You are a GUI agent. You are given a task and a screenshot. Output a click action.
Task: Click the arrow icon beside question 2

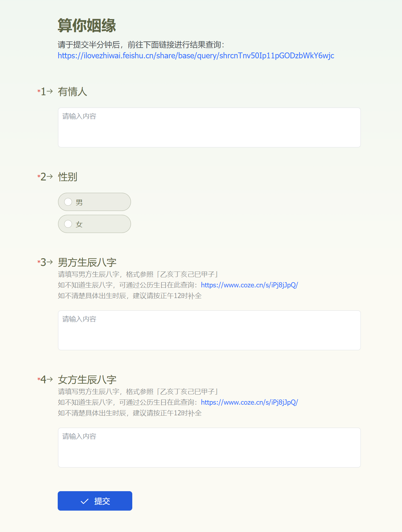click(50, 177)
